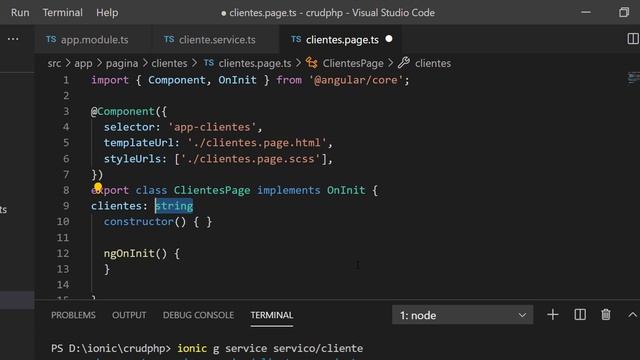This screenshot has height=360, width=640.
Task: Restore down the Visual Studio Code window
Action: [x=624, y=12]
